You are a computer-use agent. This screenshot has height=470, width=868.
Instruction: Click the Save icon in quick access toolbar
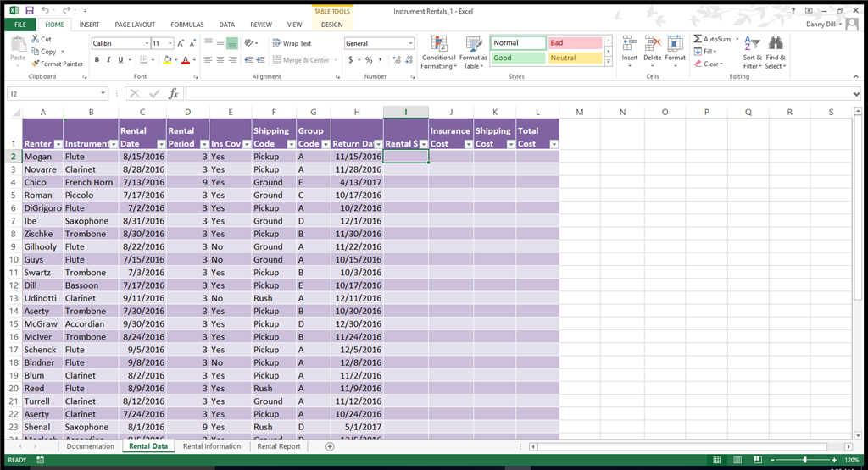[x=30, y=10]
